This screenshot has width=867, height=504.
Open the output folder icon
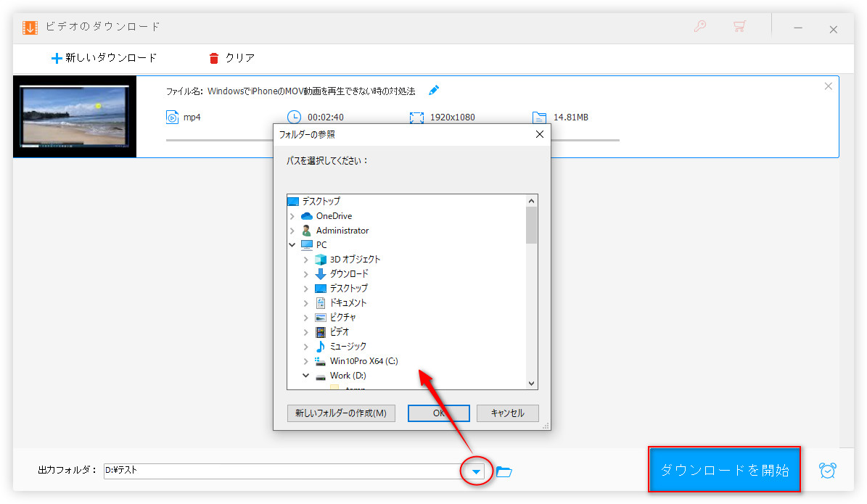504,472
